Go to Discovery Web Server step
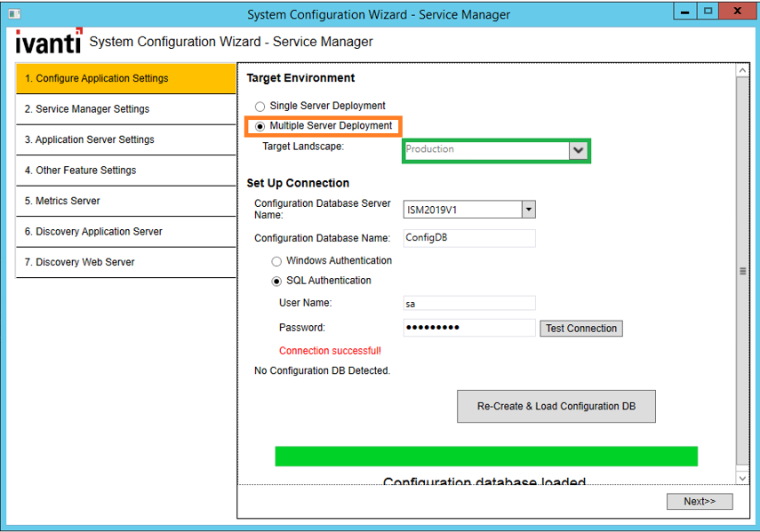The image size is (760, 532). pyautogui.click(x=125, y=262)
